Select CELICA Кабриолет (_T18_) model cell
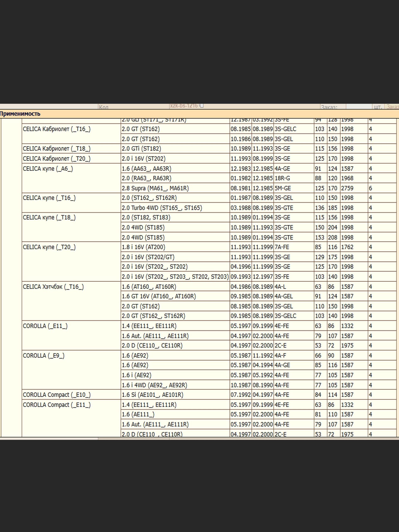The image size is (399, 532). coord(57,149)
